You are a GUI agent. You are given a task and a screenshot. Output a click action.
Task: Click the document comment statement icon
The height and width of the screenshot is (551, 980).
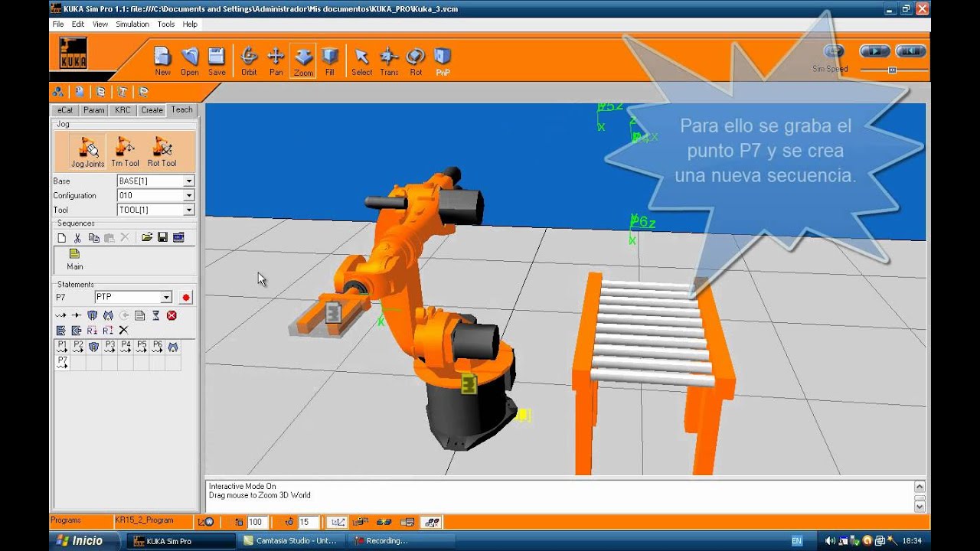[139, 315]
